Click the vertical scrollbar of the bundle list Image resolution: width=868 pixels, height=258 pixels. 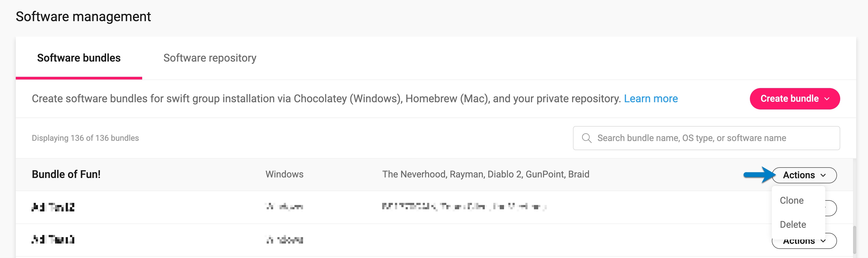click(x=855, y=240)
